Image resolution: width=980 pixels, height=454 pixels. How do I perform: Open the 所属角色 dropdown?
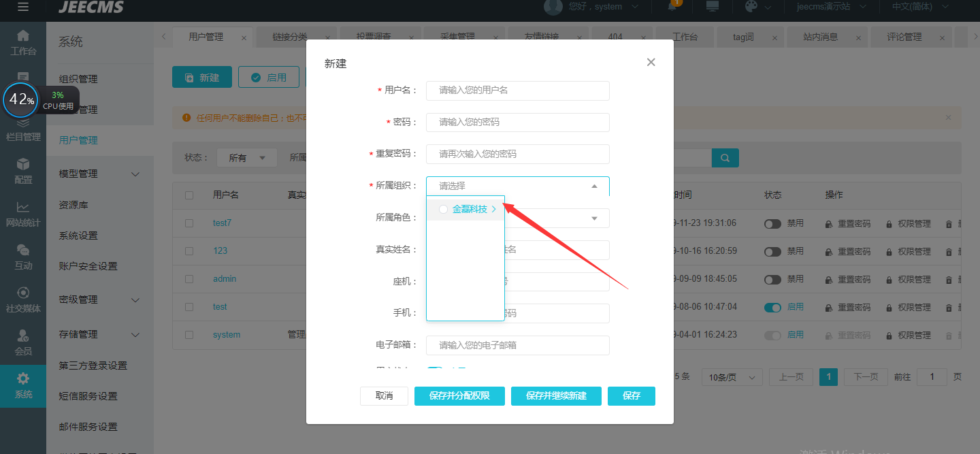[594, 218]
